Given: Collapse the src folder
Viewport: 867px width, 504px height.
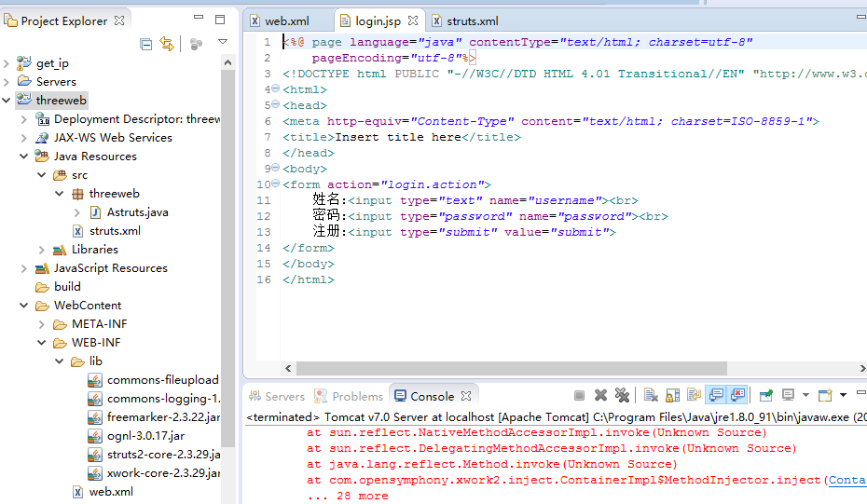Looking at the screenshot, I should [41, 175].
